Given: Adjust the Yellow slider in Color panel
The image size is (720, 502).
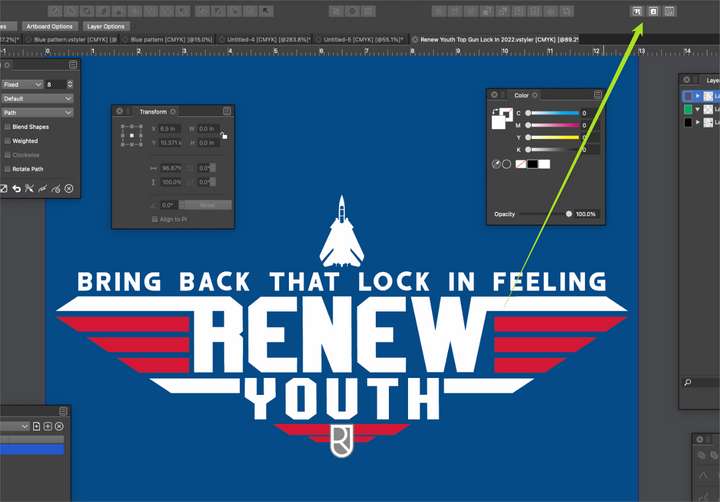Looking at the screenshot, I should point(553,137).
